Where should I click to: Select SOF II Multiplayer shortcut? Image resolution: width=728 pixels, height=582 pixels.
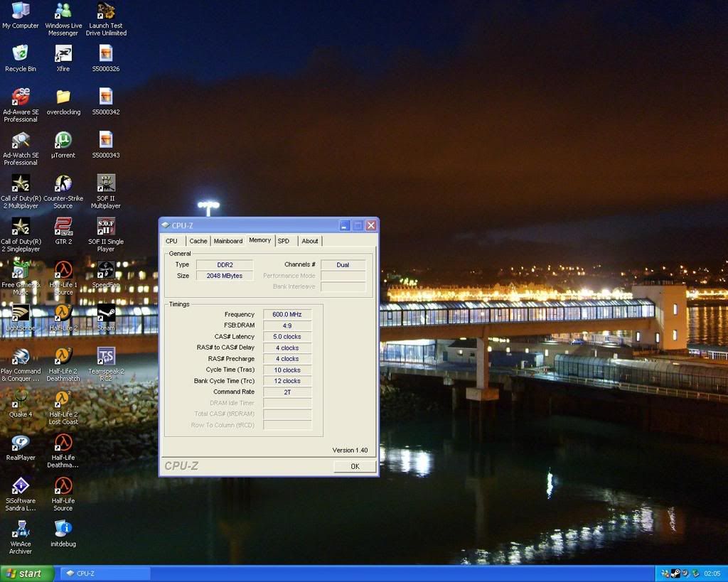[106, 192]
